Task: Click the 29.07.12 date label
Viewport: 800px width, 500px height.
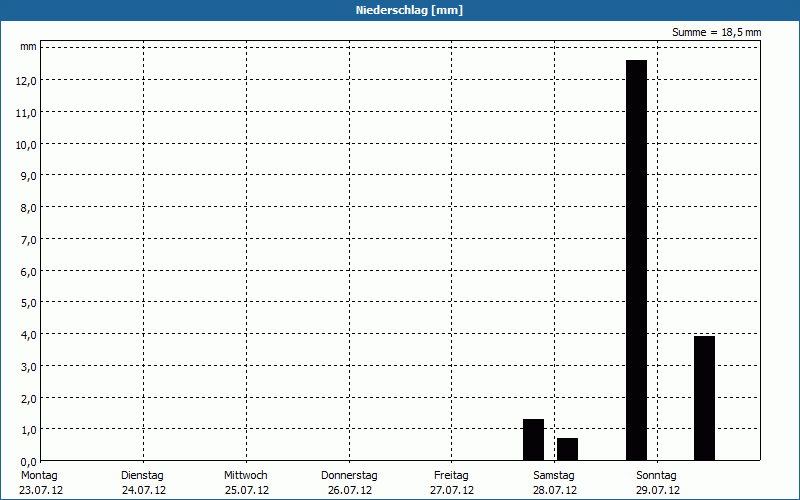Action: (658, 490)
